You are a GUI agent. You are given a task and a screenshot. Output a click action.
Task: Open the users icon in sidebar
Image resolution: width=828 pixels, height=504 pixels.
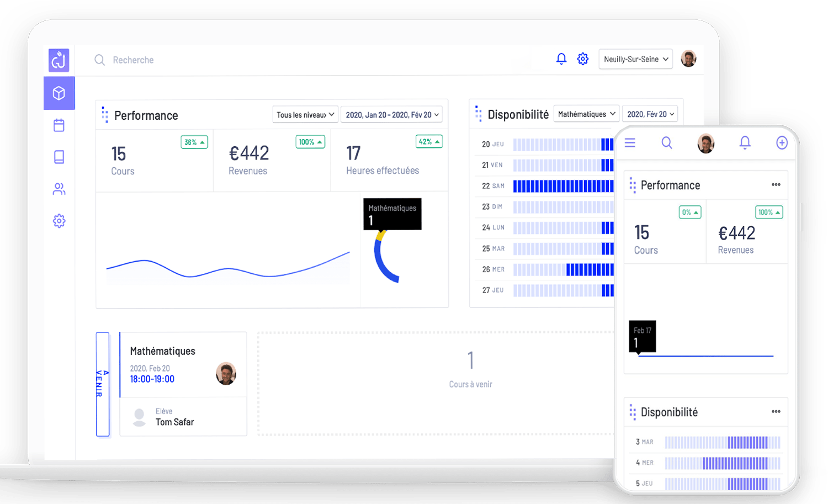[x=59, y=189]
